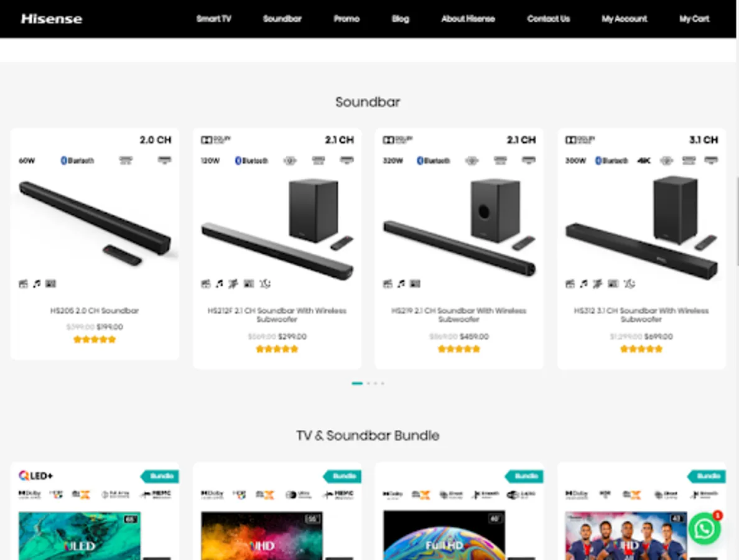739x560 pixels.
Task: Click QLED+ logo on first bundle card
Action: (x=36, y=475)
